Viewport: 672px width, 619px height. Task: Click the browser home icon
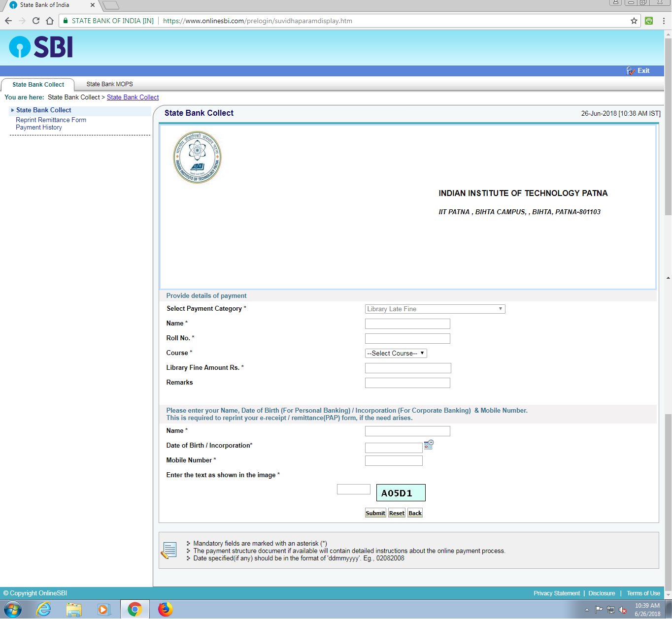50,21
